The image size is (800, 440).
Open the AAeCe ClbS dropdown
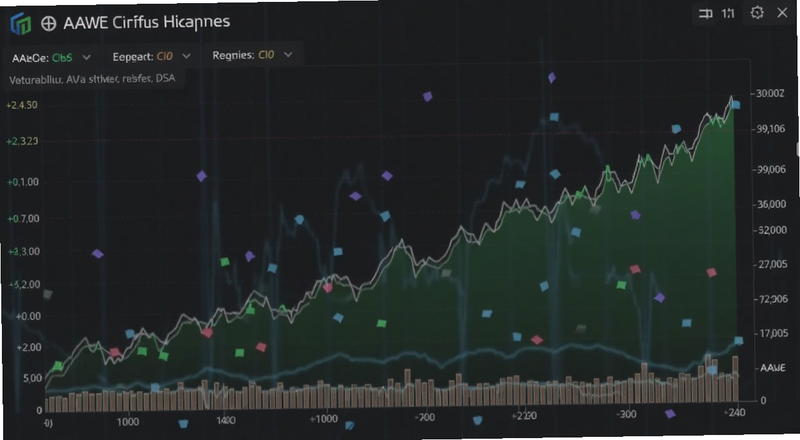tap(52, 58)
